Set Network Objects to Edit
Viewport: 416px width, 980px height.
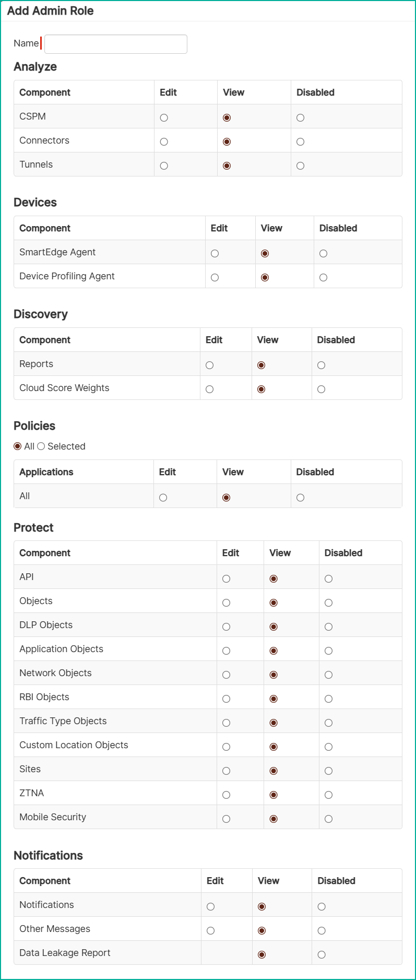(226, 675)
